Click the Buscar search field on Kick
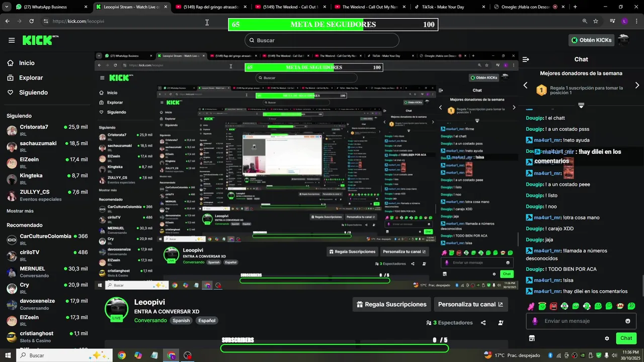Image resolution: width=644 pixels, height=362 pixels. (322, 40)
